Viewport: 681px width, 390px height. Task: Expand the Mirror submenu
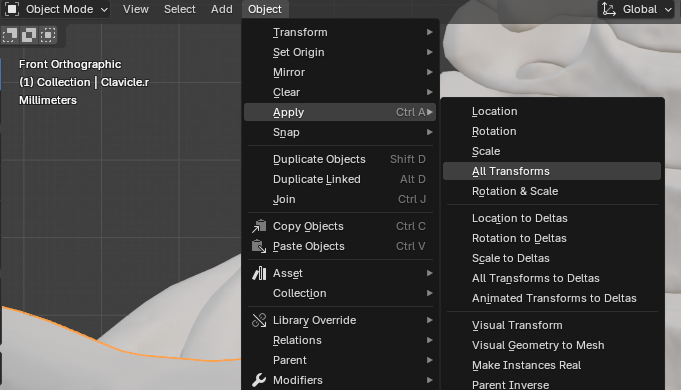click(x=340, y=72)
